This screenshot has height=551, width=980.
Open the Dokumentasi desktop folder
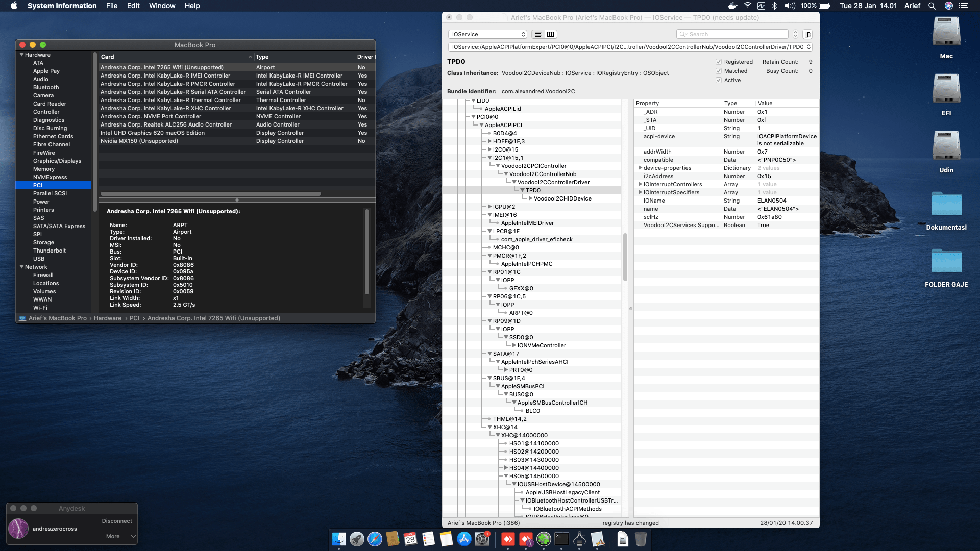946,204
